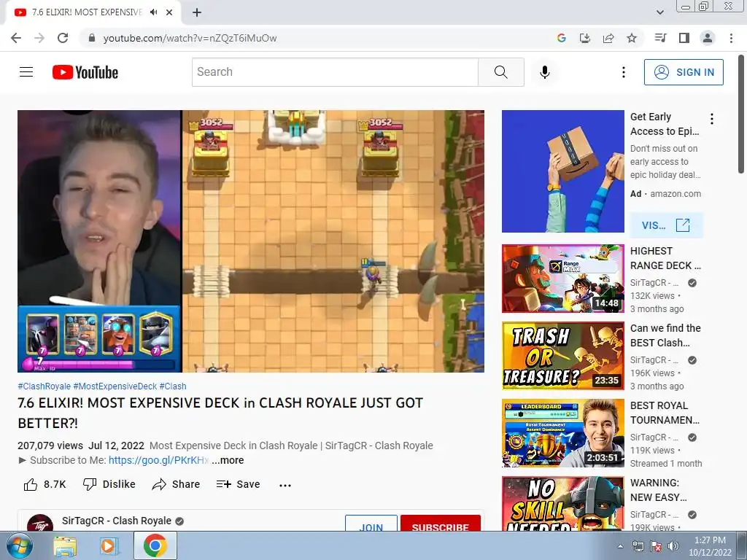Open more actions ellipsis under video
The image size is (747, 560).
285,485
